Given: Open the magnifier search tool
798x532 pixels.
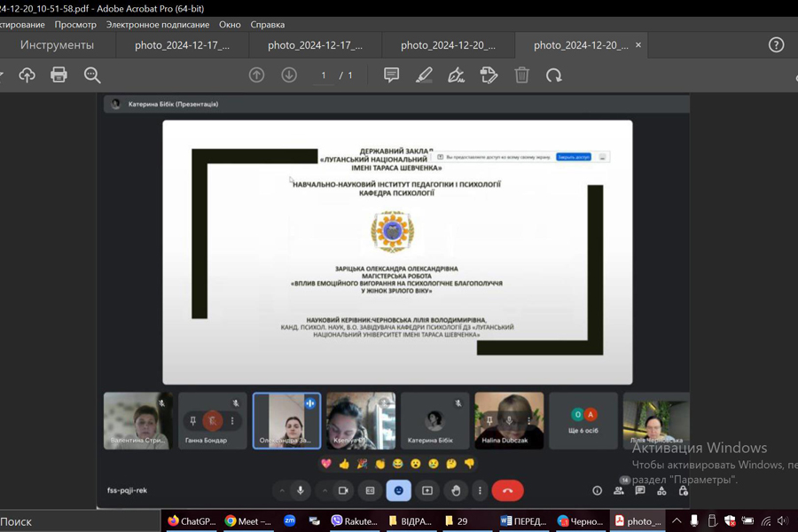Looking at the screenshot, I should [92, 75].
